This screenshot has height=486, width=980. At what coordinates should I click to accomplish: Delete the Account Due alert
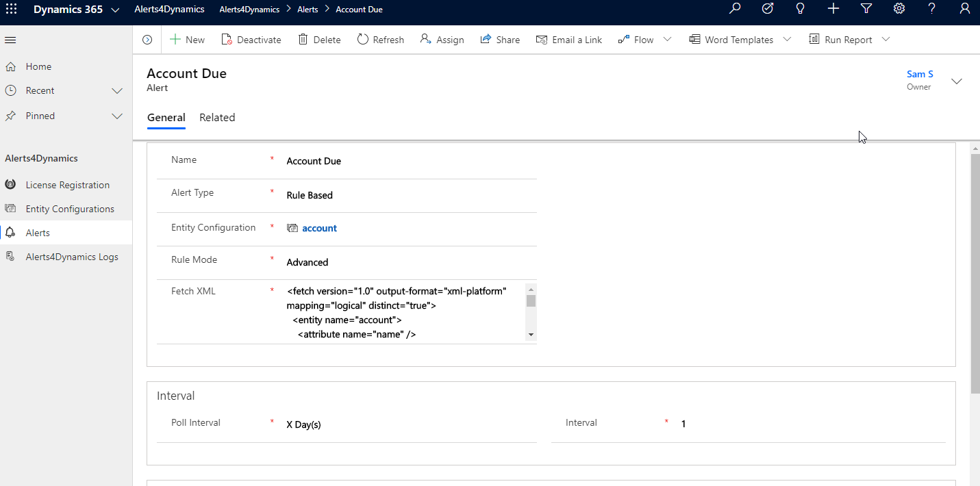[x=319, y=40]
